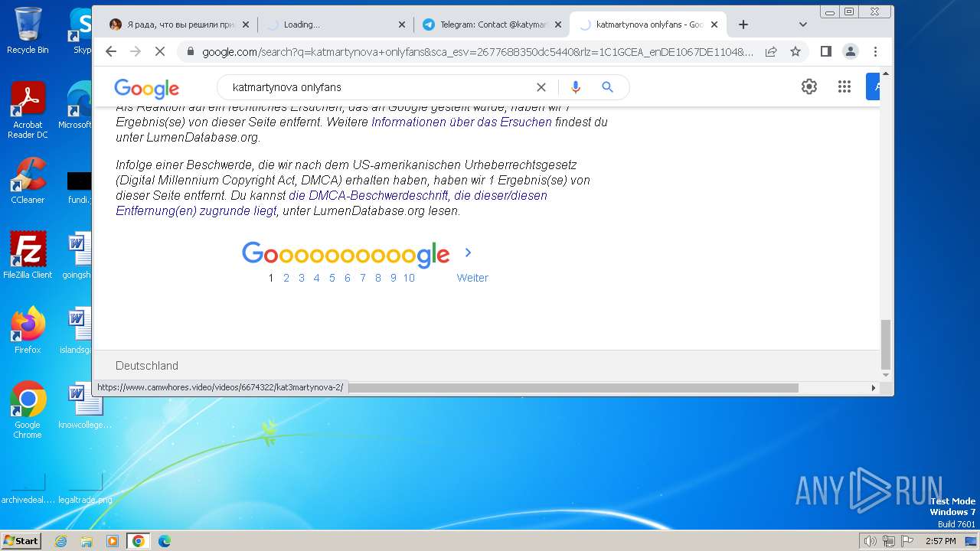Click the horizontal scrollbar at window bottom
The image size is (980, 551).
point(573,388)
